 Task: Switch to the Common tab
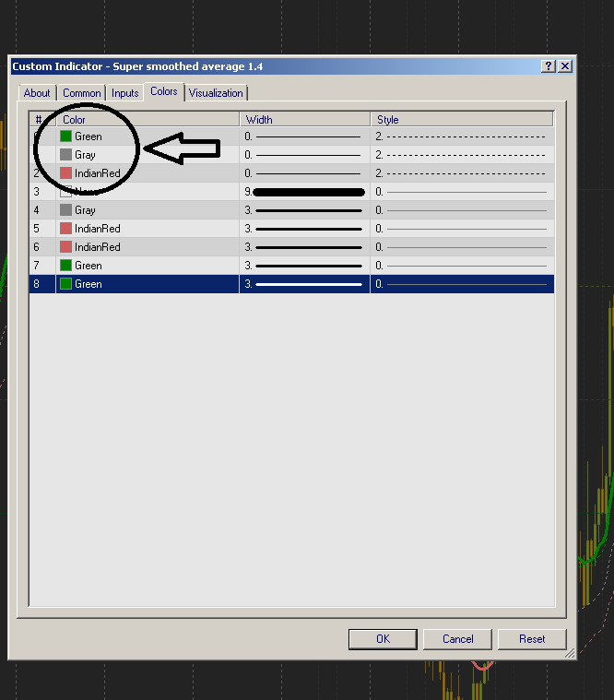[x=82, y=93]
